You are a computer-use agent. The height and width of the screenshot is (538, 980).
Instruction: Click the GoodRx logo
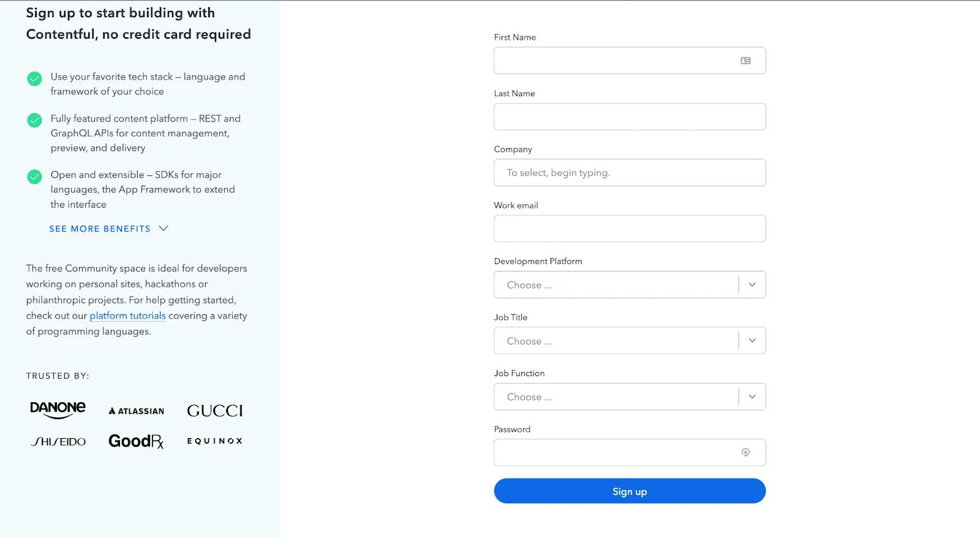pos(136,441)
